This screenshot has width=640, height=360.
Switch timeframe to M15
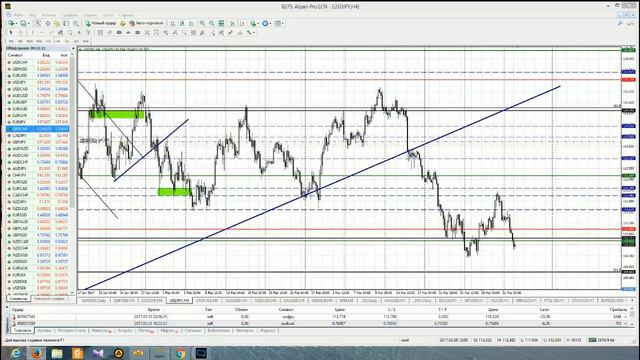[29, 41]
